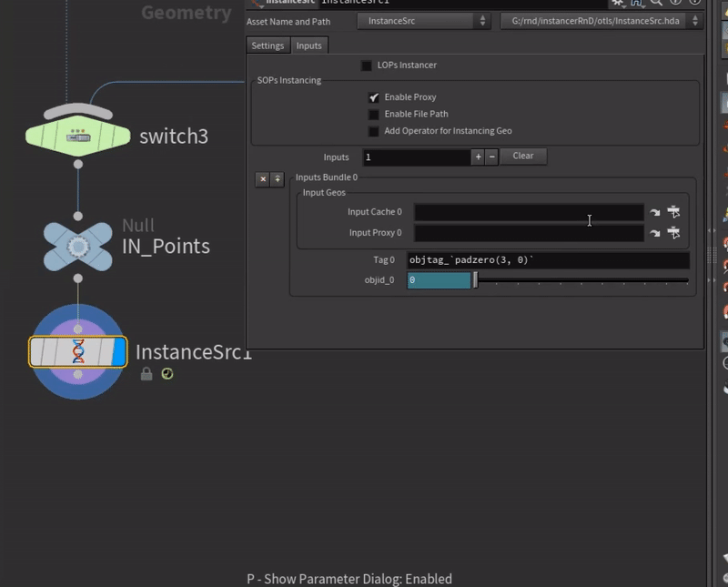Switch to the Settings tab
728x587 pixels.
(x=268, y=45)
